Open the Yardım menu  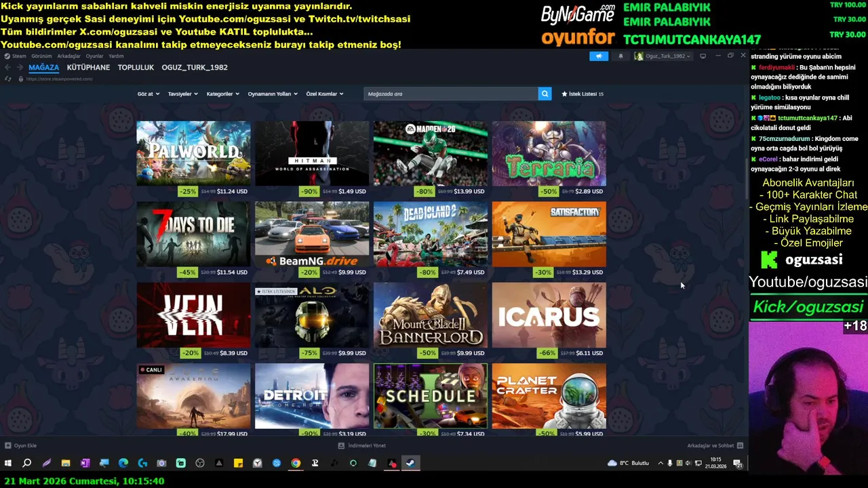click(116, 56)
